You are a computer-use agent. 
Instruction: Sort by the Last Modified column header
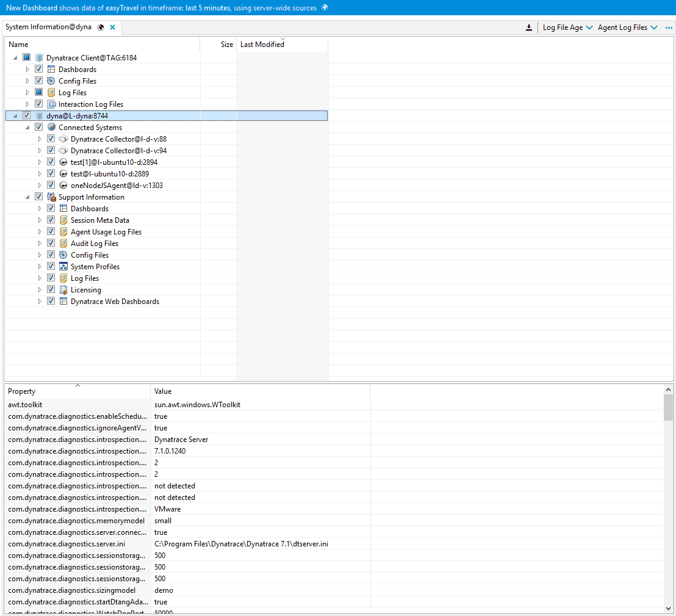click(282, 45)
